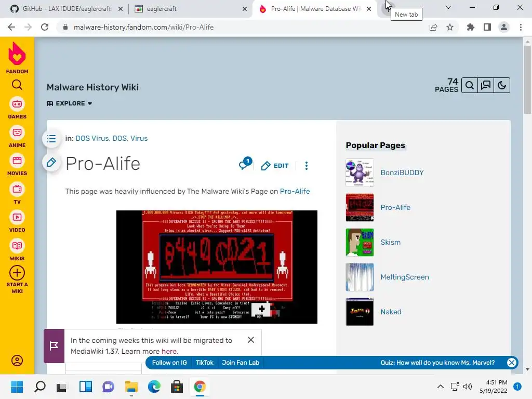Click the MeltingScreen thumbnail

tap(360, 277)
